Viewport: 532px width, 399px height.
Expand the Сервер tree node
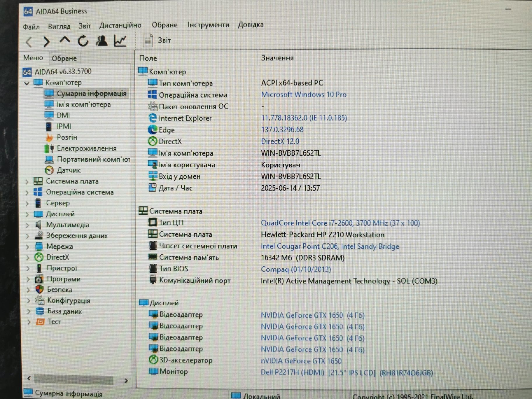27,204
